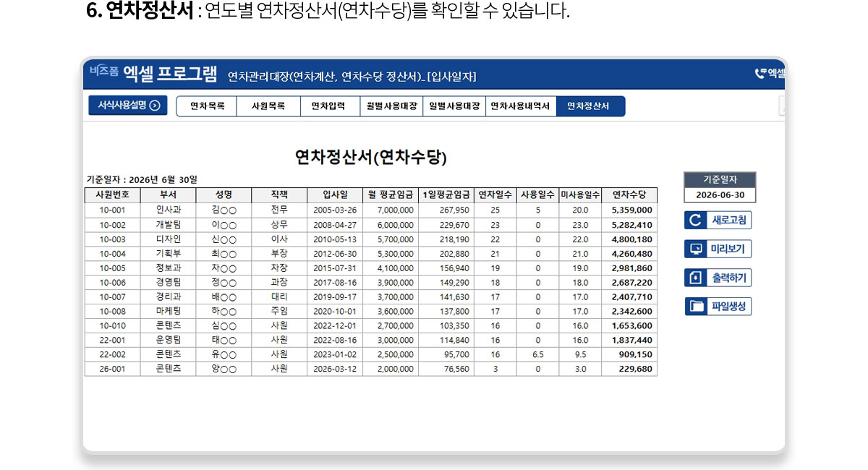Click the phone icon in header
The height and width of the screenshot is (470, 868).
(760, 73)
